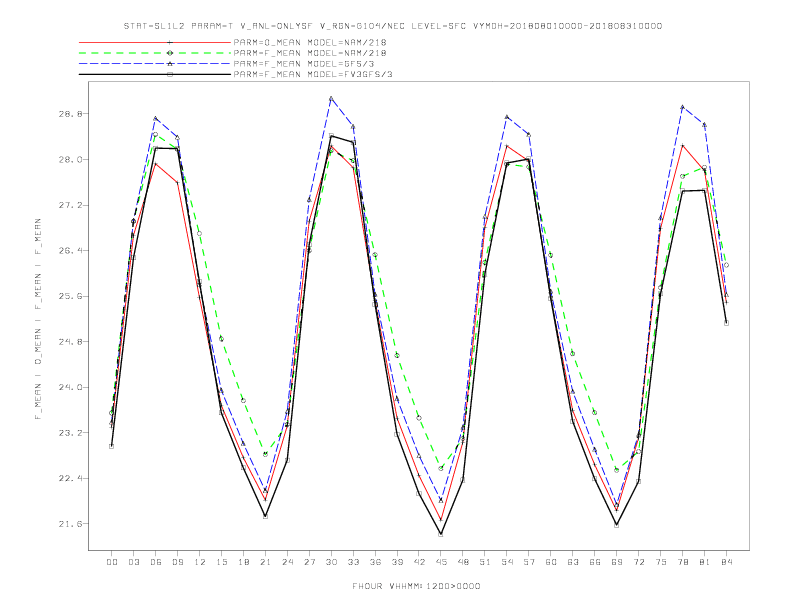Click the vertical y-axis label F_MEAN | O_MEAN
This screenshot has height=612, width=792.
coord(38,319)
